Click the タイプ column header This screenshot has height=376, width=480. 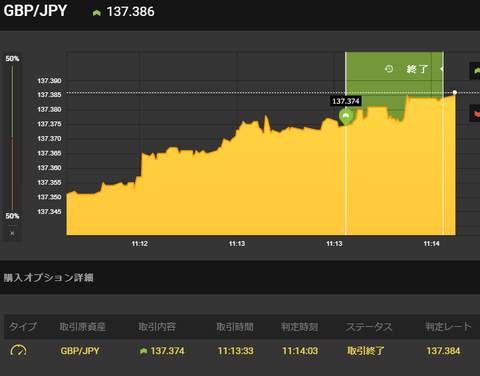click(x=23, y=327)
